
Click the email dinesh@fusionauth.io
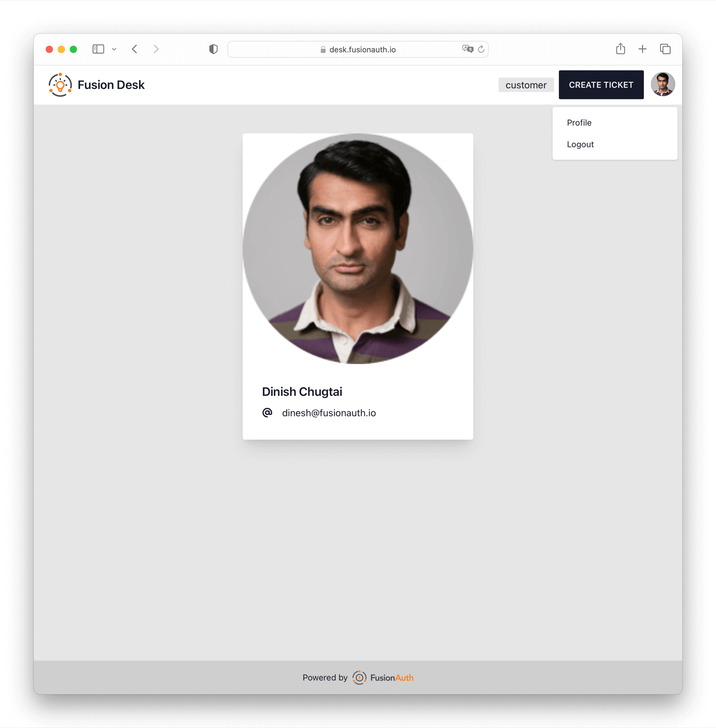click(x=329, y=413)
